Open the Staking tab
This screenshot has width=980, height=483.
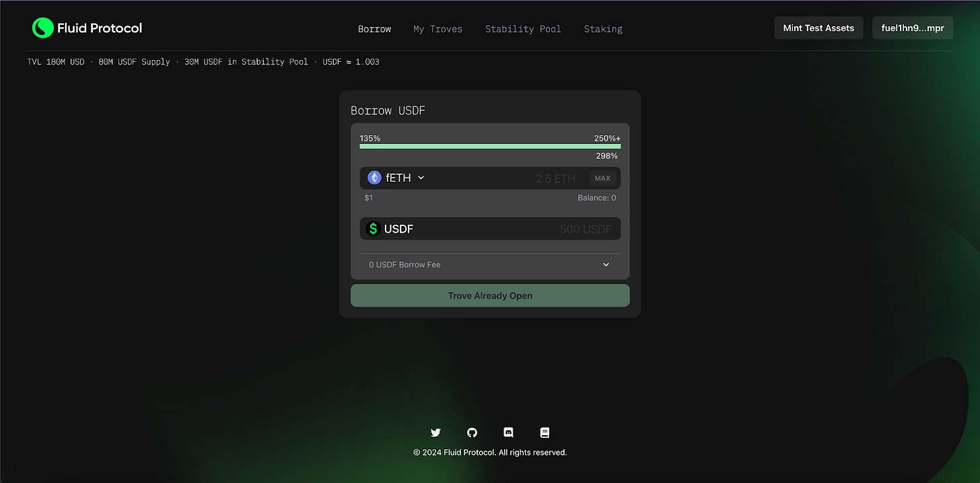pos(603,29)
